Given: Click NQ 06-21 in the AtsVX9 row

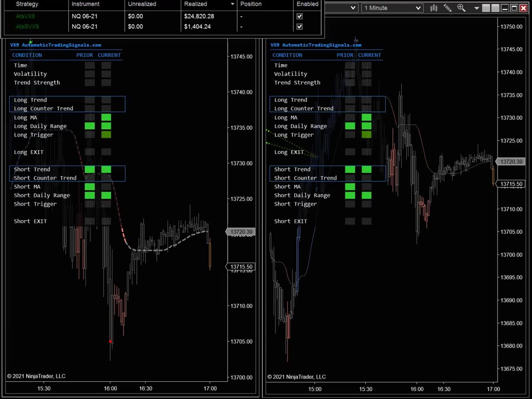Looking at the screenshot, I should (x=84, y=16).
